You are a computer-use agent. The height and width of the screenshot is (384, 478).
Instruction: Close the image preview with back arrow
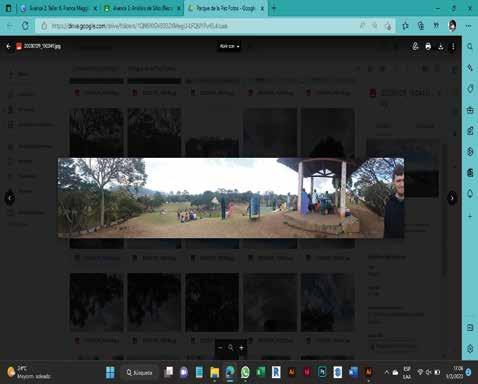(x=8, y=46)
